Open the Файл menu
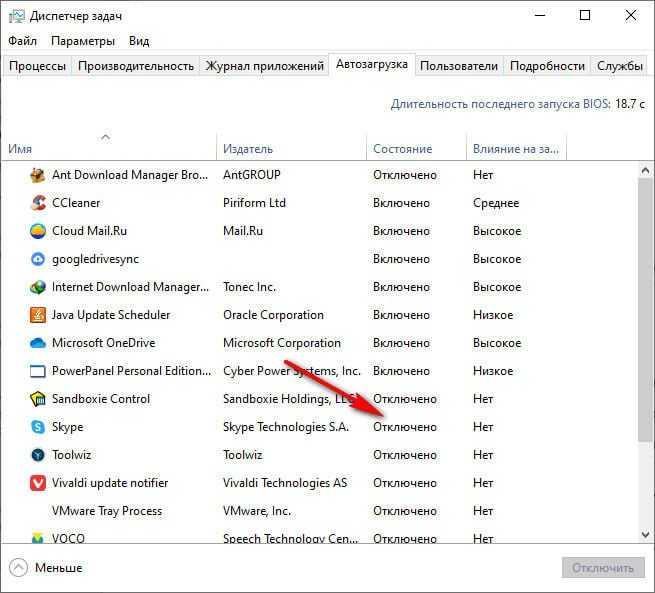 coord(23,41)
